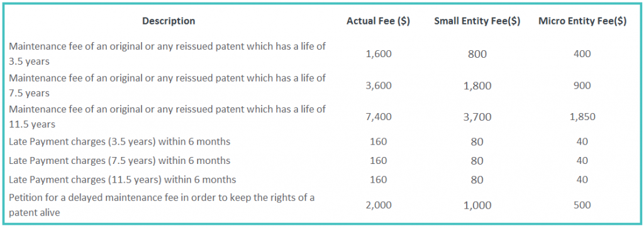Select the 1,000 small entity petition fee
Screen dimensions: 644x228
[477, 206]
